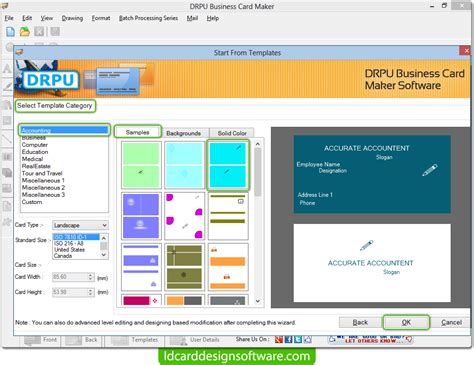Image resolution: width=474 pixels, height=365 pixels.
Task: Select Miscellaneous 1 category
Action: [x=43, y=180]
